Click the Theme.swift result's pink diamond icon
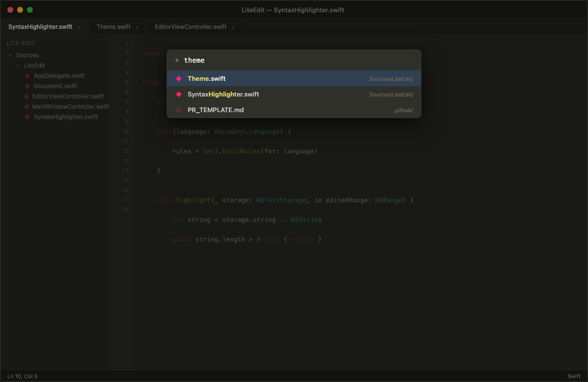588x382 pixels. click(x=179, y=78)
